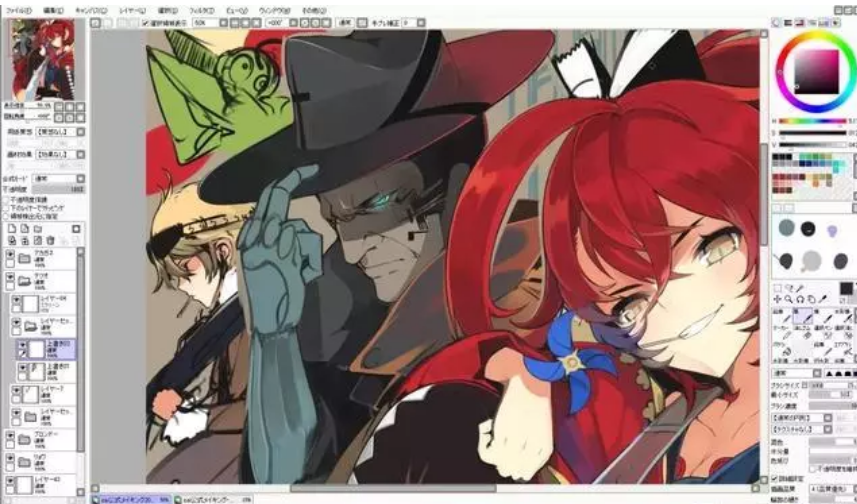Click zoom-out button beside navigator zoom slider
This screenshot has width=857, height=504.
point(60,107)
